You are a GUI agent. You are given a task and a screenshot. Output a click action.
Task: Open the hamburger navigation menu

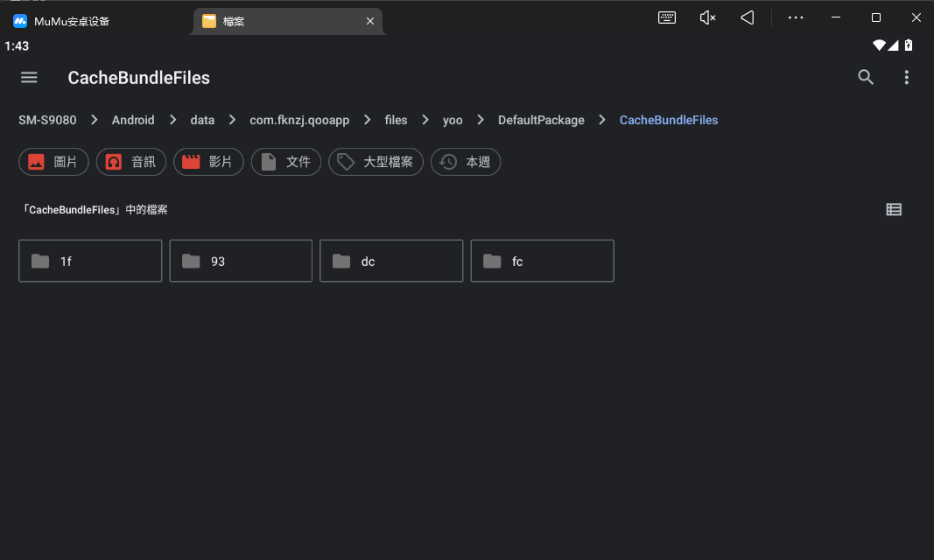click(29, 77)
